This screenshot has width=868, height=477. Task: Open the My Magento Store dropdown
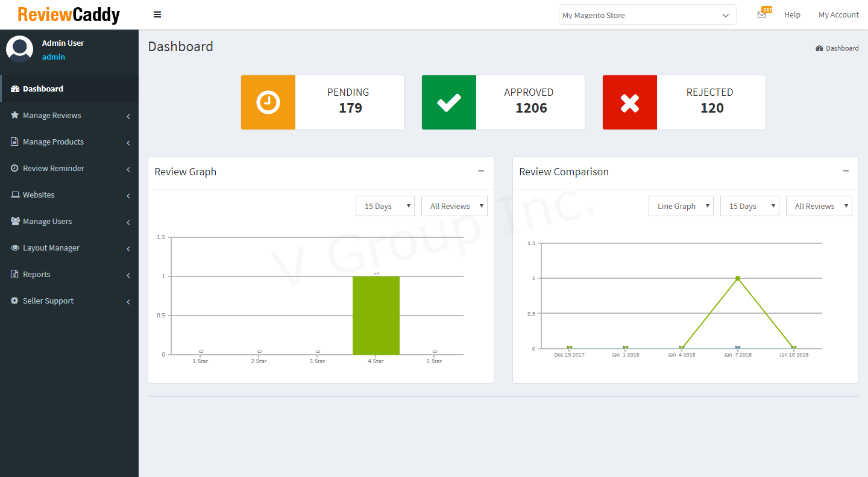647,15
